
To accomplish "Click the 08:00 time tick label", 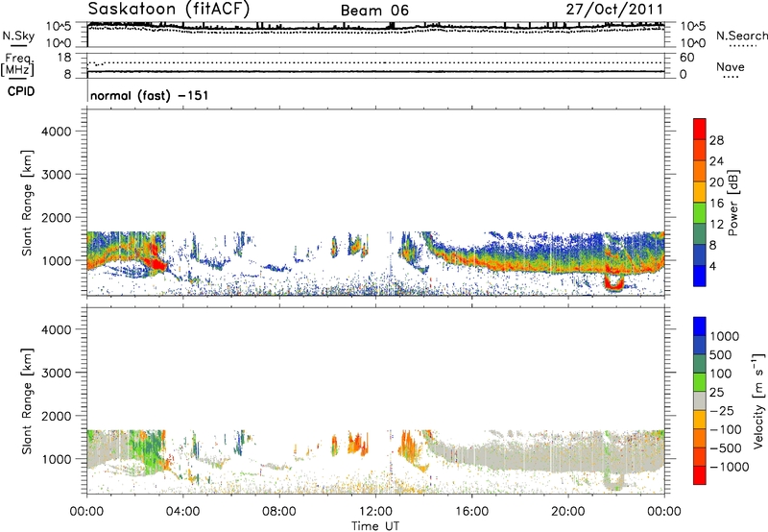I will (x=279, y=512).
